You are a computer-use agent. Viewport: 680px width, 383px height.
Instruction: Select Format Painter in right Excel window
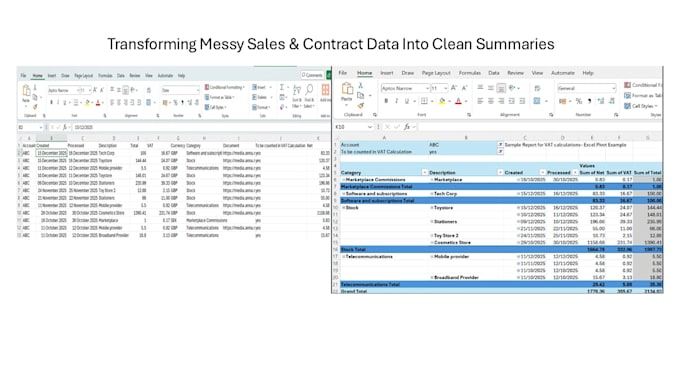(x=360, y=105)
